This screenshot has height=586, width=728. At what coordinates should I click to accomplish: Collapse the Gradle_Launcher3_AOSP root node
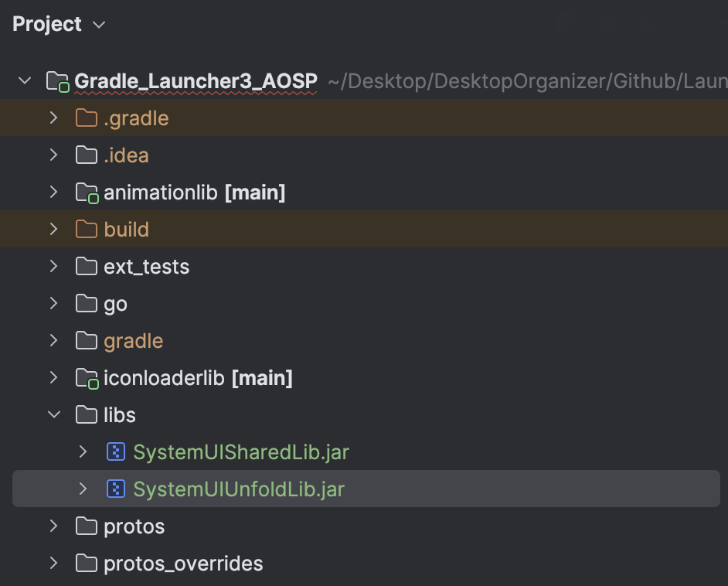pos(25,81)
